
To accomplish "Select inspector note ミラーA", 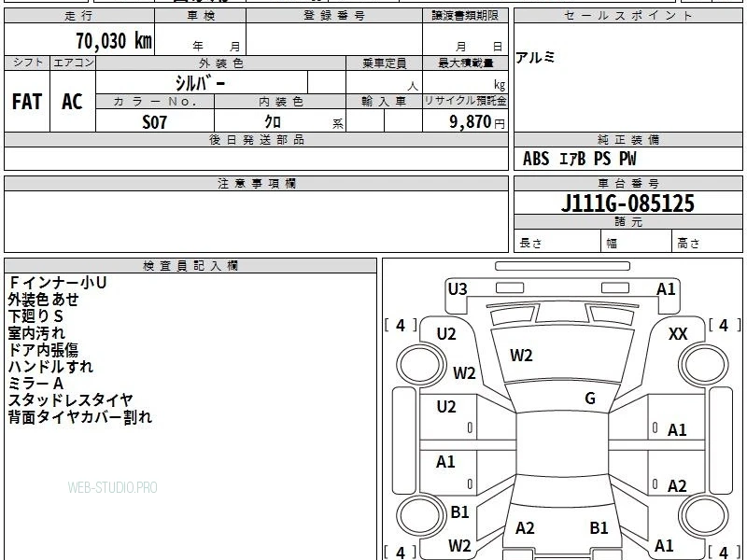I will [35, 384].
